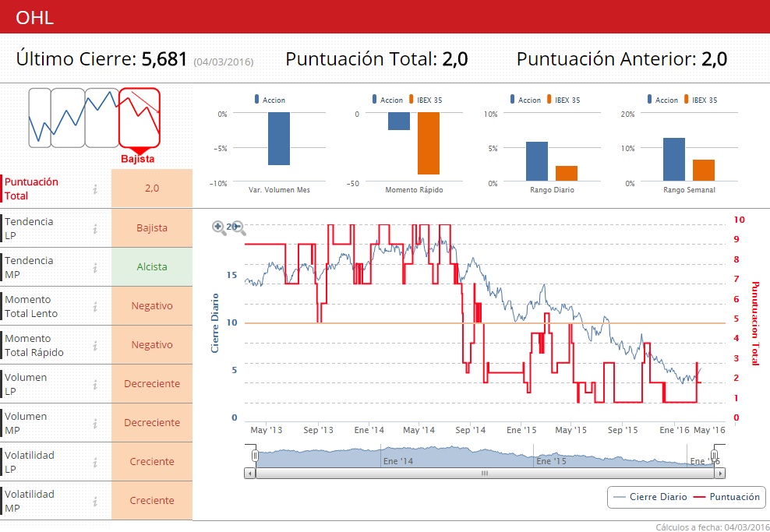Open info icon for Tendencia MP

click(x=95, y=267)
